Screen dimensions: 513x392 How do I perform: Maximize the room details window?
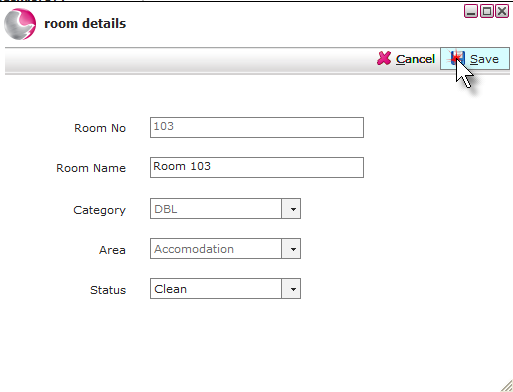[x=487, y=11]
